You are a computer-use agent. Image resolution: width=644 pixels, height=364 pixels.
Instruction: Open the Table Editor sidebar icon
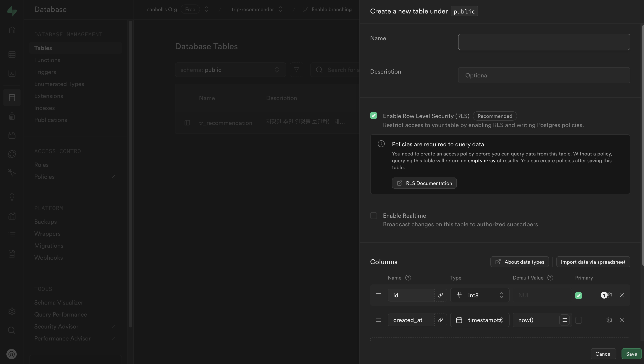tap(12, 55)
